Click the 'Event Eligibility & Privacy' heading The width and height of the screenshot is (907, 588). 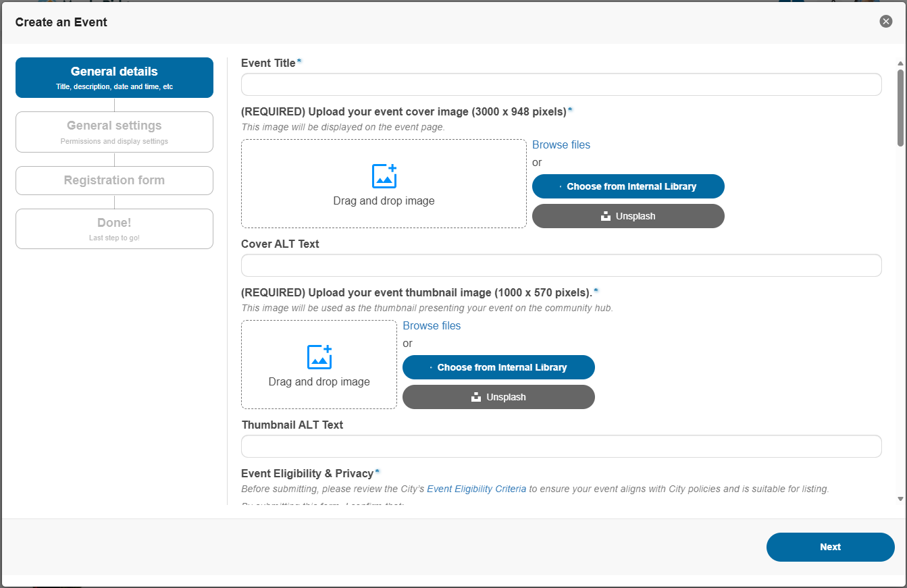click(x=307, y=473)
